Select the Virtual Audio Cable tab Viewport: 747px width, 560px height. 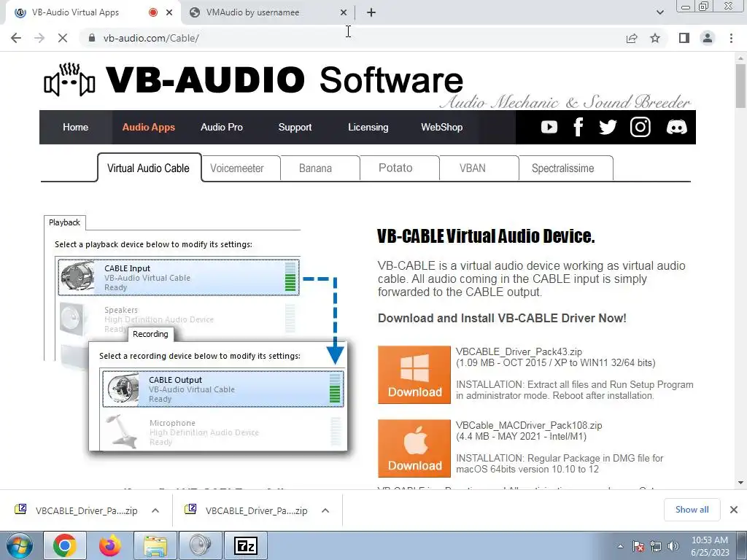coord(149,168)
